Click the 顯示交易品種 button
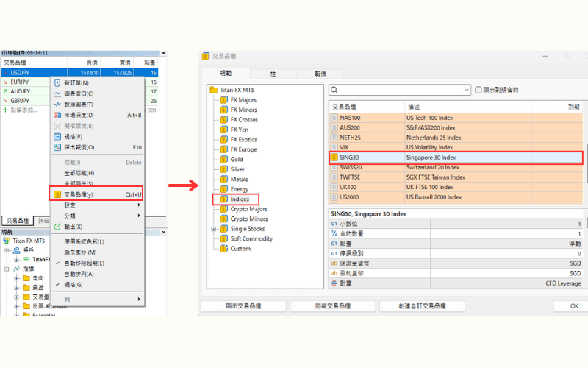588x368 pixels. click(243, 305)
